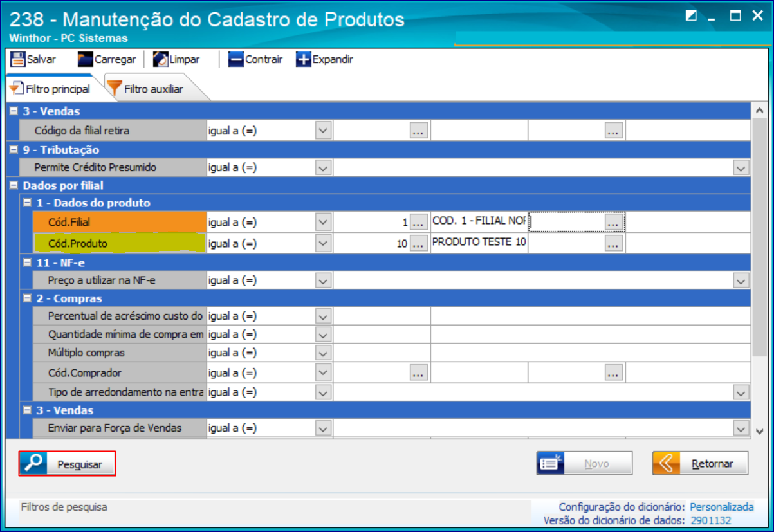Click the Cód.Produto value field containing 10
The height and width of the screenshot is (532, 774).
point(372,243)
